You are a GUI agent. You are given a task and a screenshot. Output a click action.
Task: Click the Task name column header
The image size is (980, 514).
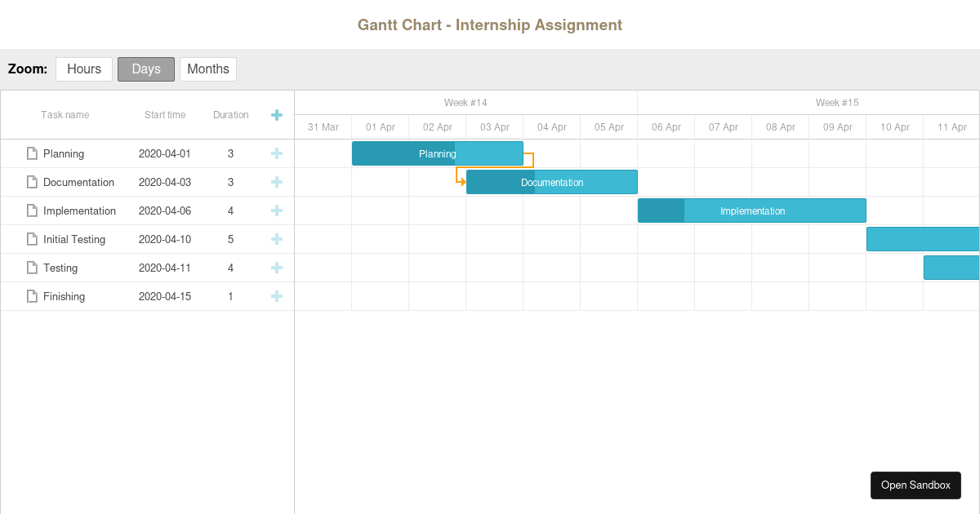(x=65, y=114)
